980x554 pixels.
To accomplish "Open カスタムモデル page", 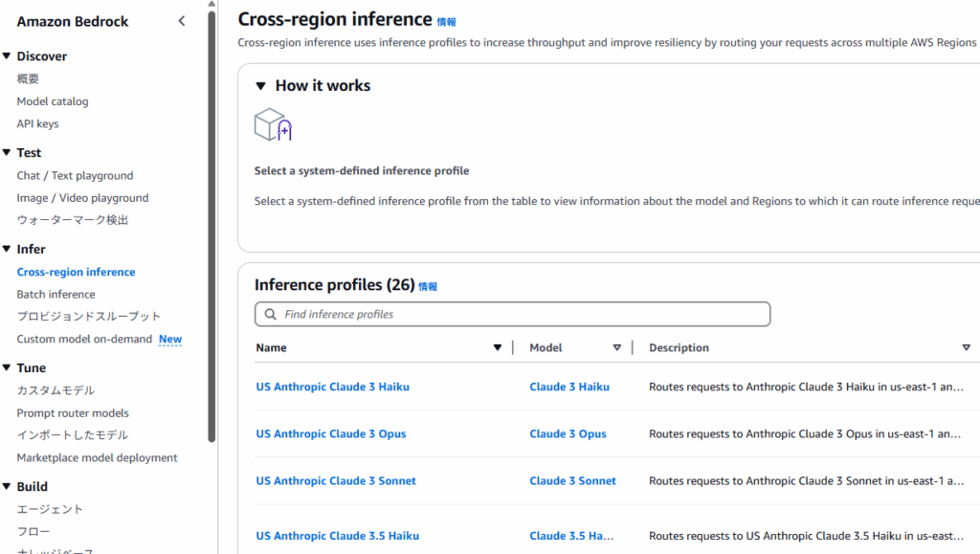I will pos(56,390).
